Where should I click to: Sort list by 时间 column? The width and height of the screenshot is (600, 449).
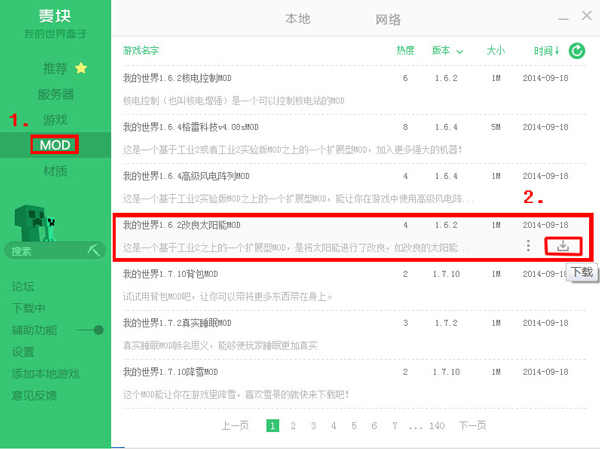click(x=546, y=51)
